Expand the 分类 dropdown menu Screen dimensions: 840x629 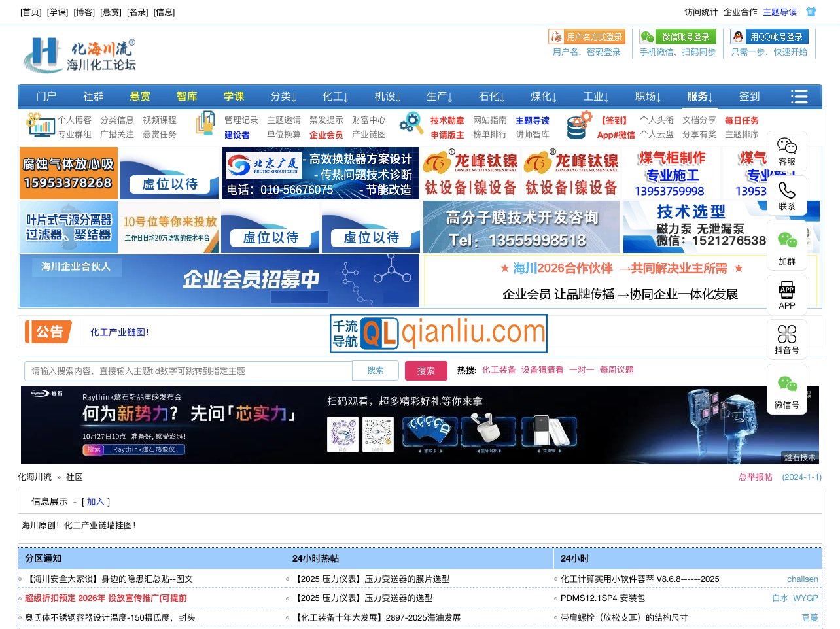(283, 97)
